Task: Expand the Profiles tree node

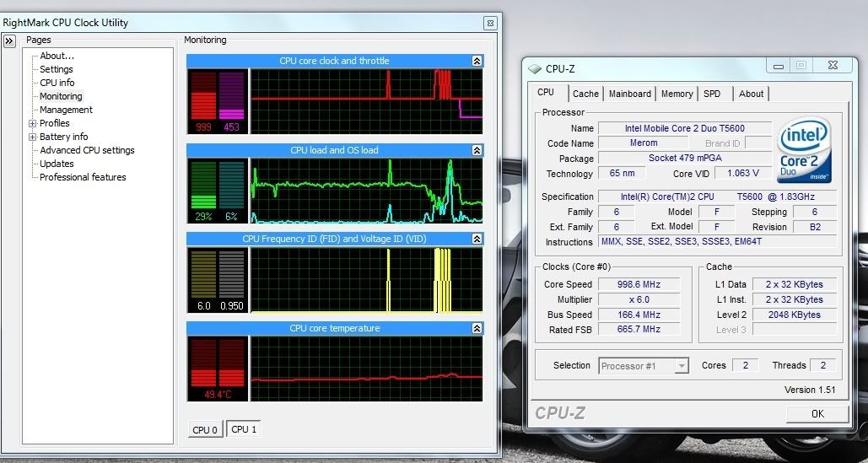Action: click(x=33, y=123)
